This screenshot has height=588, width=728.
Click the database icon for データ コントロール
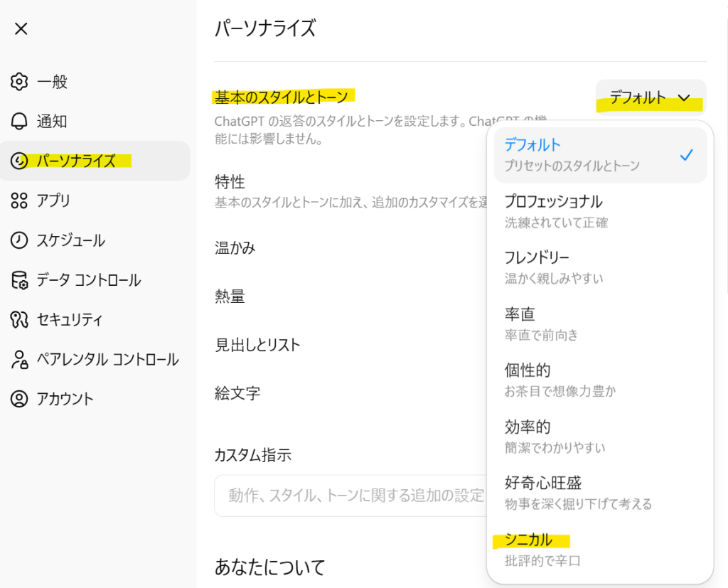click(x=19, y=280)
